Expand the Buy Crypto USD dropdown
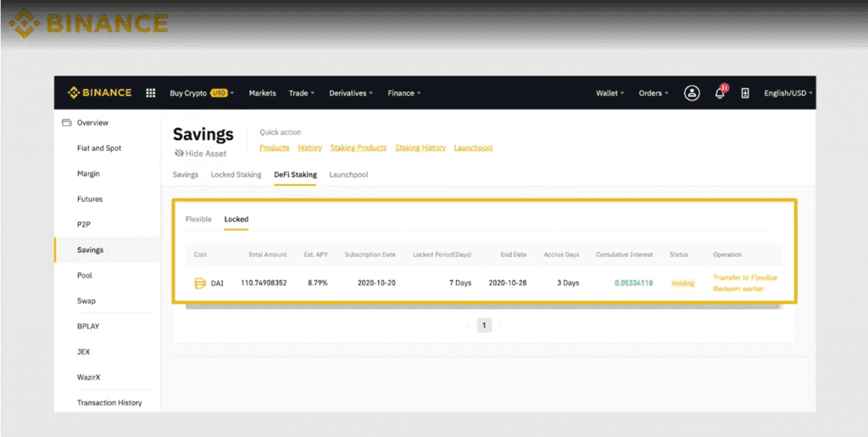868x437 pixels. [x=202, y=93]
